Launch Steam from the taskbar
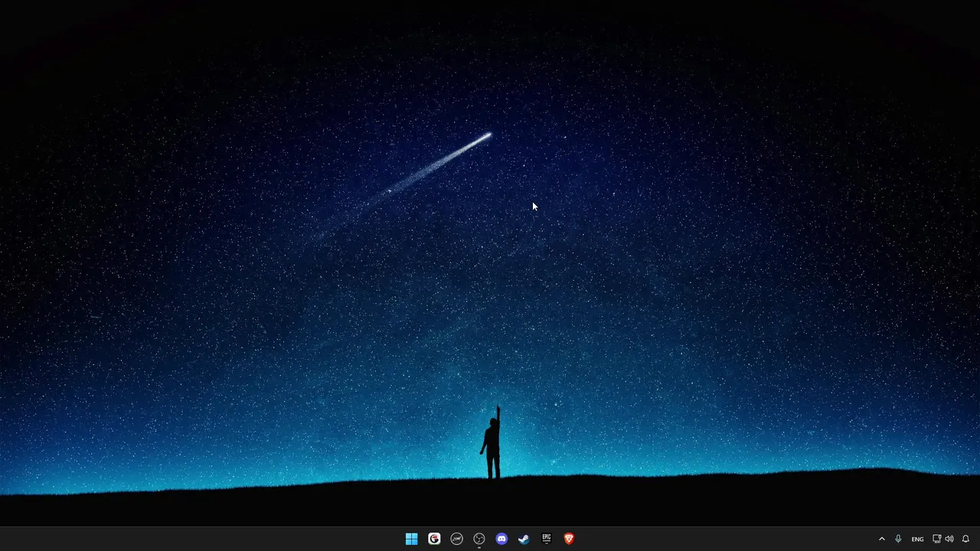 pos(524,539)
